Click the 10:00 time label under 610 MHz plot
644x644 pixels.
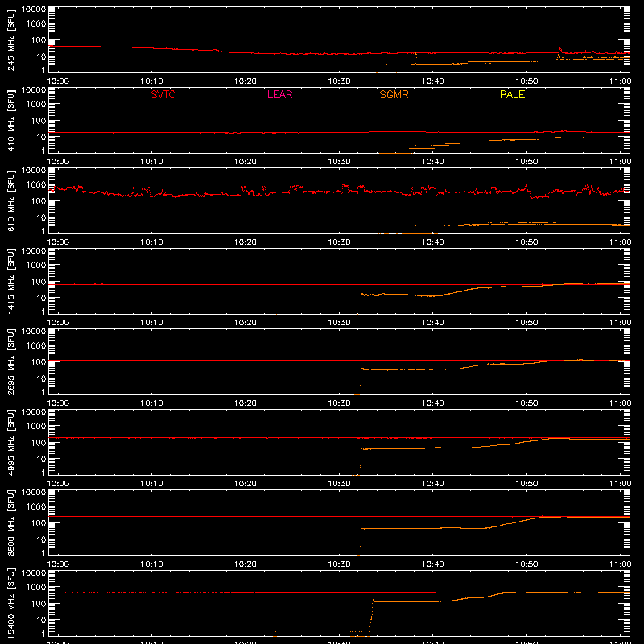click(58, 242)
